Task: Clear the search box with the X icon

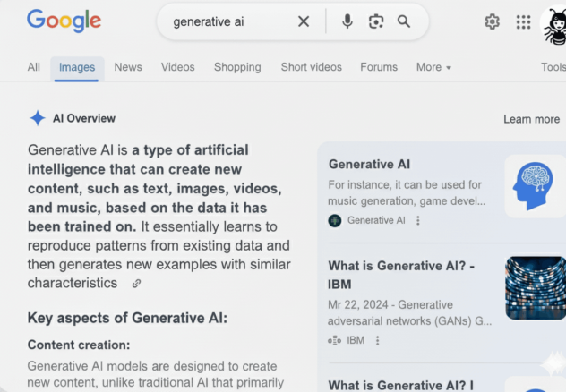Action: point(304,21)
